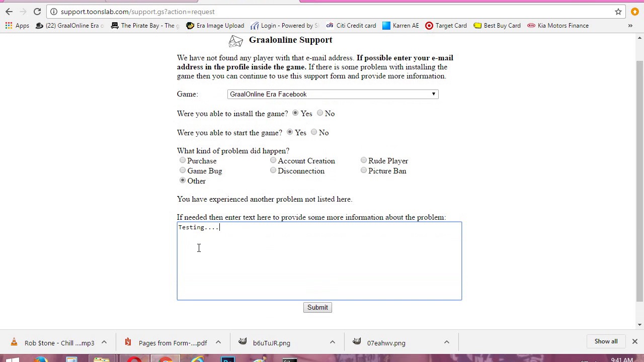Open the Era Image Upload bookmark
644x362 pixels.
215,26
